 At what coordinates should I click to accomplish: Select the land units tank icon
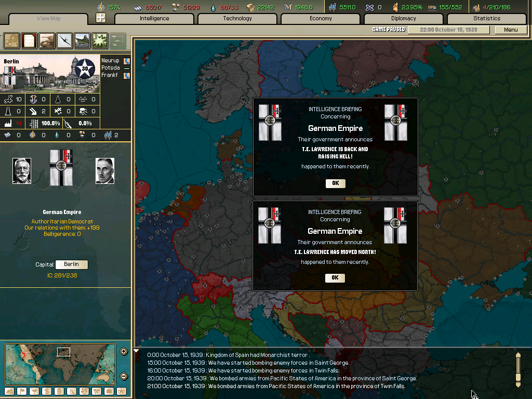(x=46, y=41)
